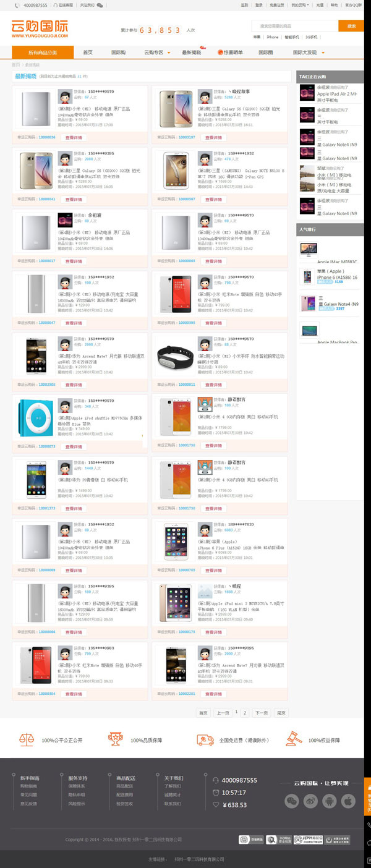Click the delivery truck icon for 全国免运费

(205, 739)
